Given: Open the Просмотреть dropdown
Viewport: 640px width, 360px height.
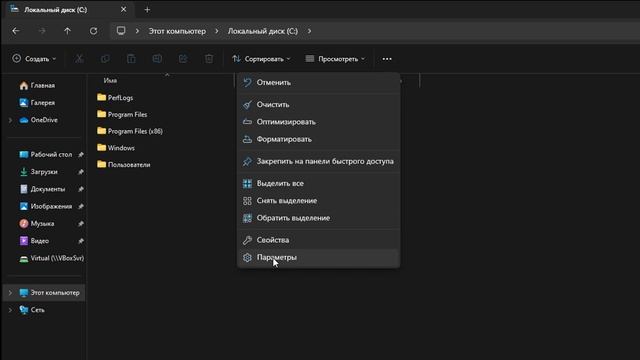Looking at the screenshot, I should pyautogui.click(x=335, y=59).
